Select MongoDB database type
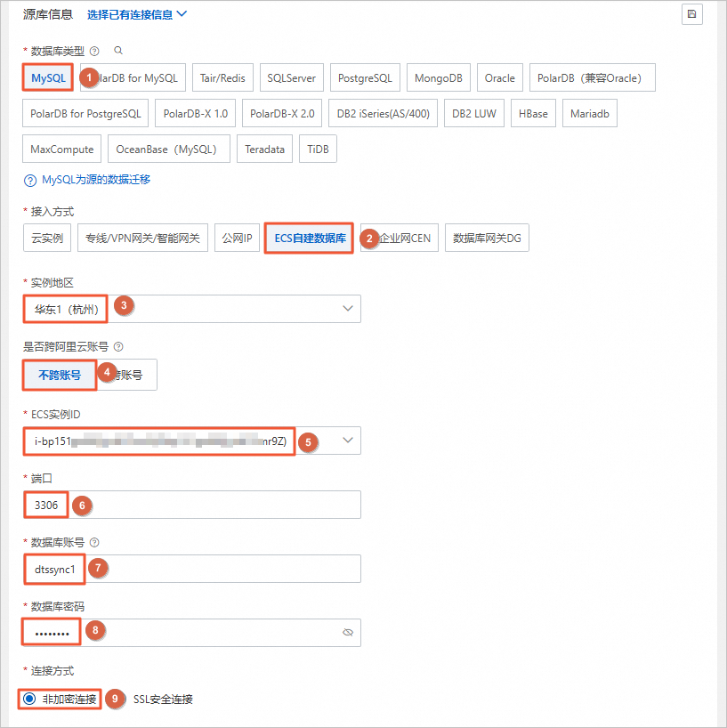The image size is (727, 728). coord(439,77)
